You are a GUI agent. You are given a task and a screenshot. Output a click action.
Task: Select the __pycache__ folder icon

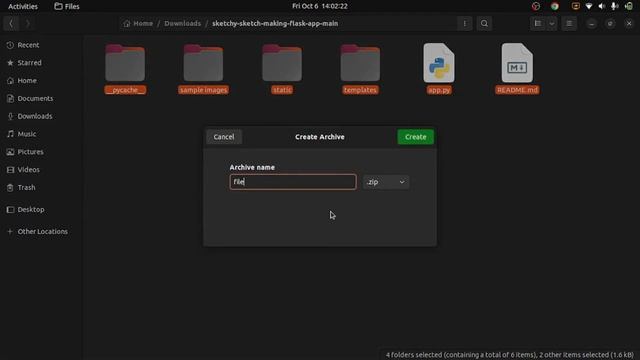pyautogui.click(x=125, y=63)
